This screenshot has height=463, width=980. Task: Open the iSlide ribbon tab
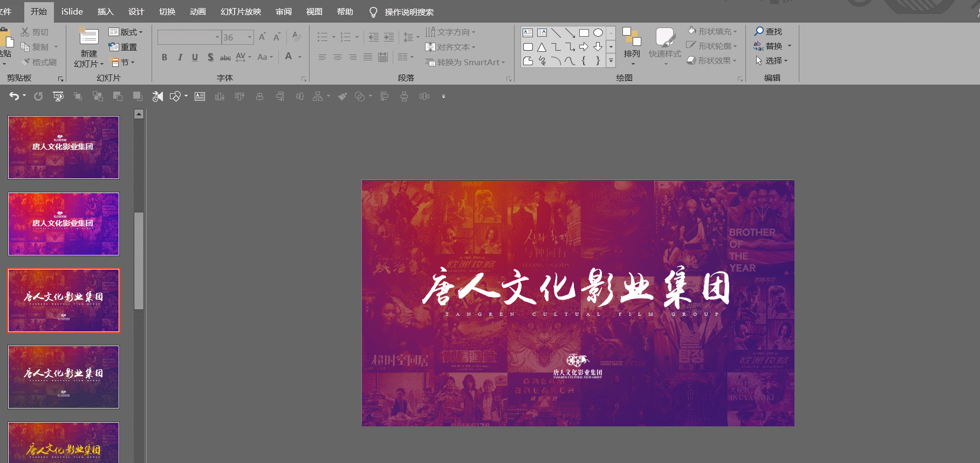pos(72,11)
